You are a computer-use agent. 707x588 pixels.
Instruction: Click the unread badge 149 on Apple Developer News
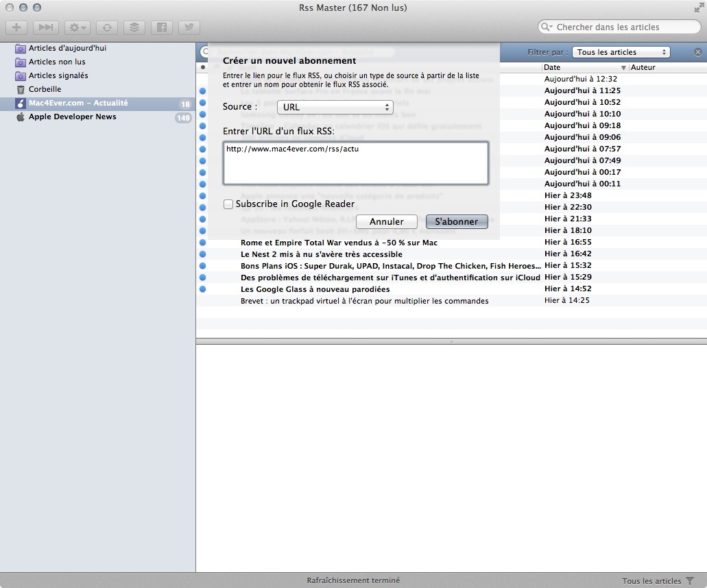tap(183, 118)
